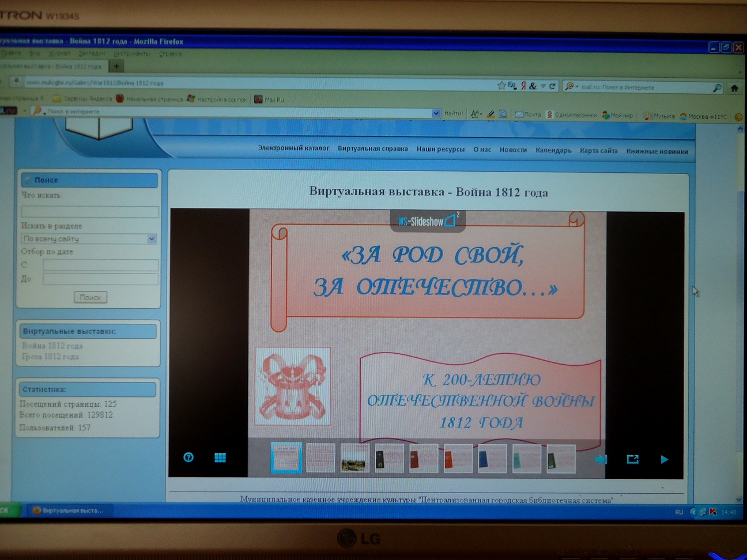
Task: Open Сервисы Яндекса bookmark folder
Action: (82, 99)
